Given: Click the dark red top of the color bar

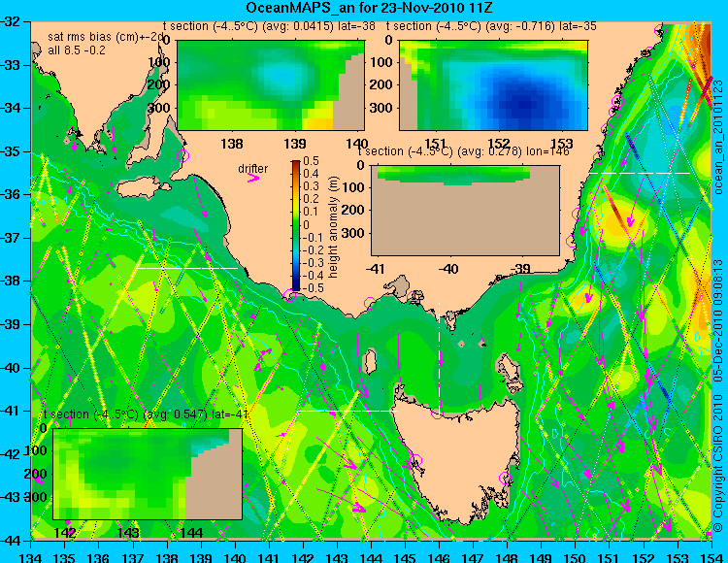Looking at the screenshot, I should tap(296, 164).
